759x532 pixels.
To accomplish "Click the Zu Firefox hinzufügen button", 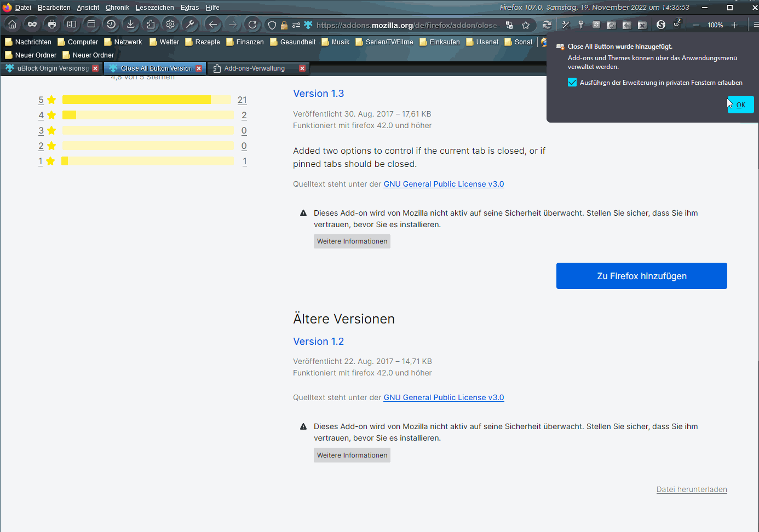I will tap(642, 276).
